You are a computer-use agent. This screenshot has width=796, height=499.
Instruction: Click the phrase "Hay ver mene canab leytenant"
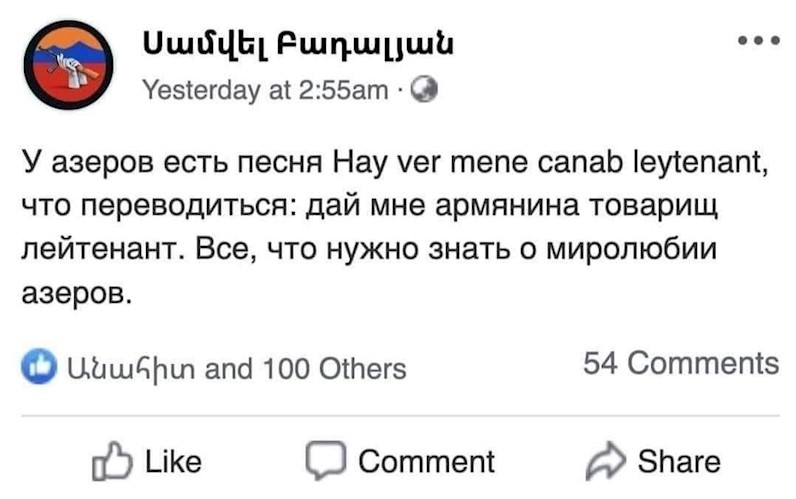(x=550, y=163)
